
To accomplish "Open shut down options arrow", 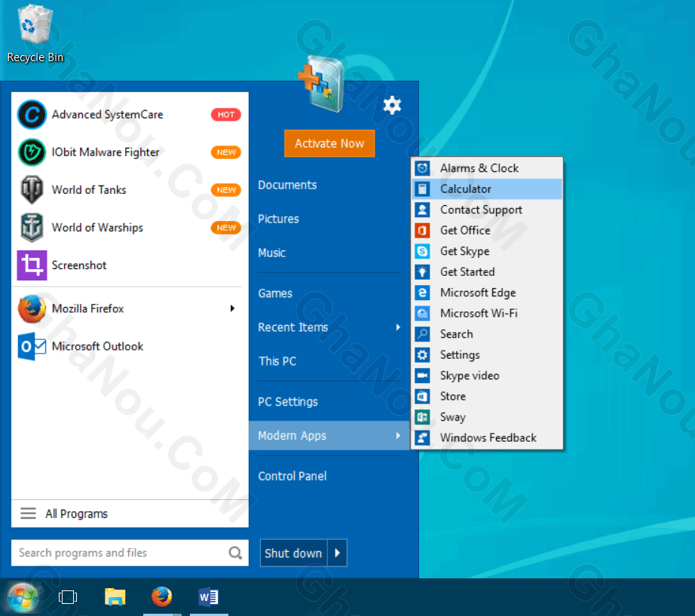I will [337, 553].
